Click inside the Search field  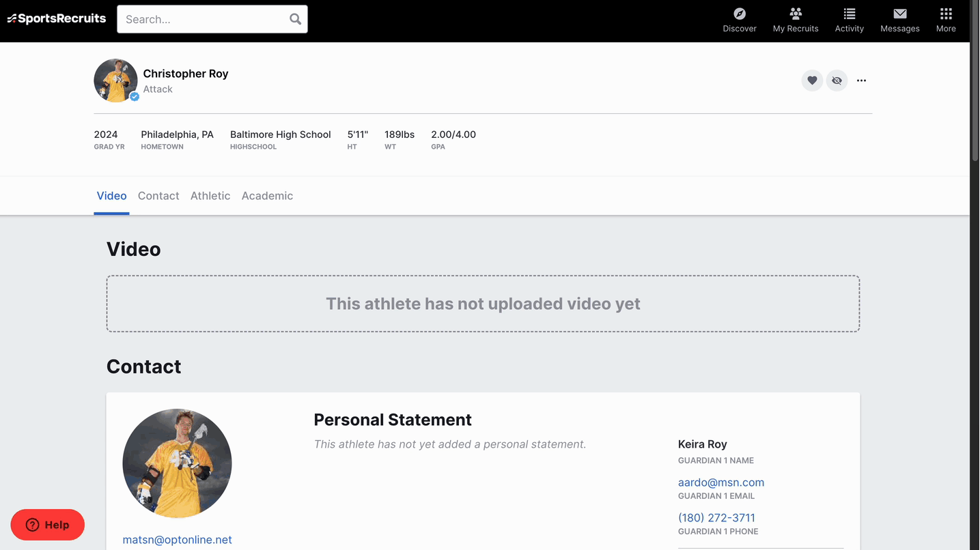coord(198,18)
